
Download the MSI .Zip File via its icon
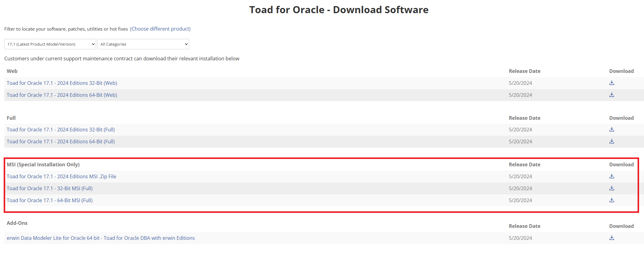[612, 176]
